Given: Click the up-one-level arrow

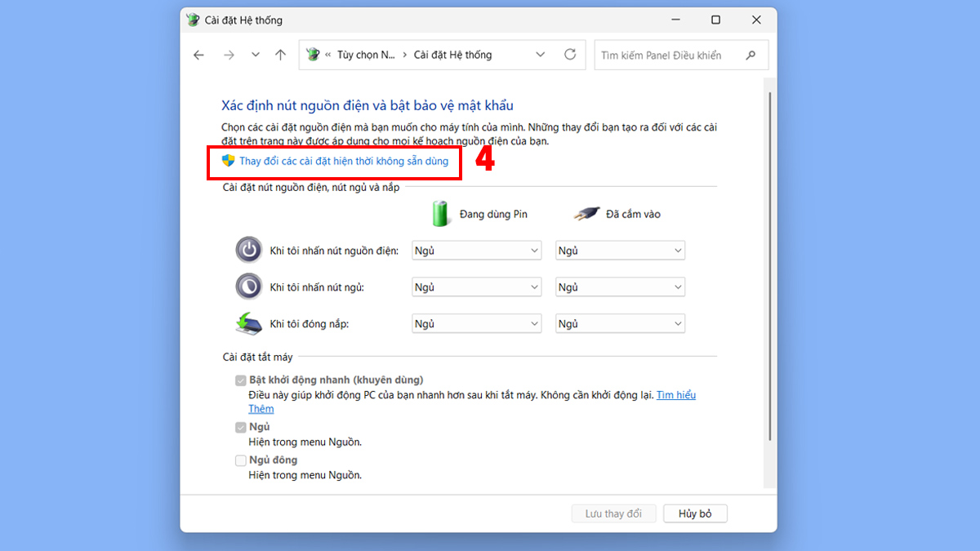Looking at the screenshot, I should (x=280, y=55).
